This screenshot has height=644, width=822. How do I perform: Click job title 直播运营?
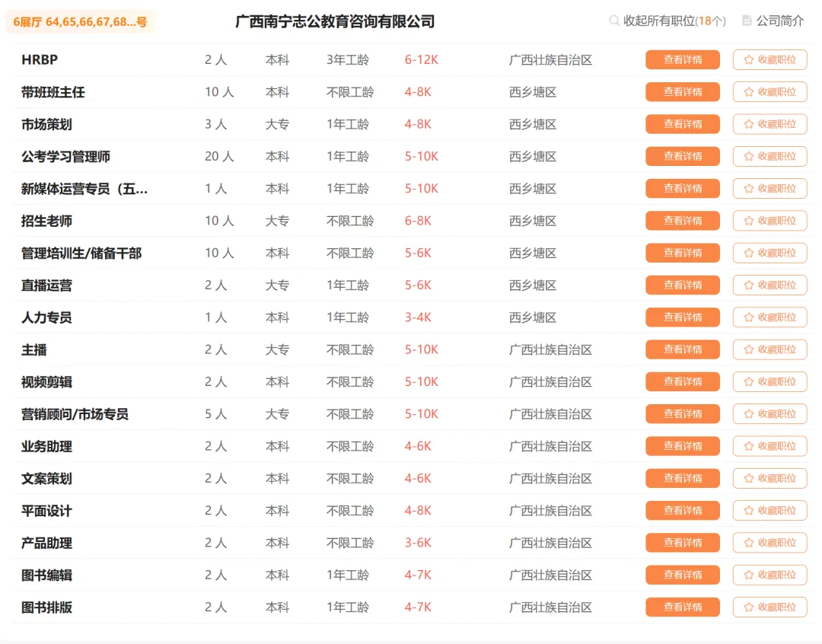pos(46,285)
